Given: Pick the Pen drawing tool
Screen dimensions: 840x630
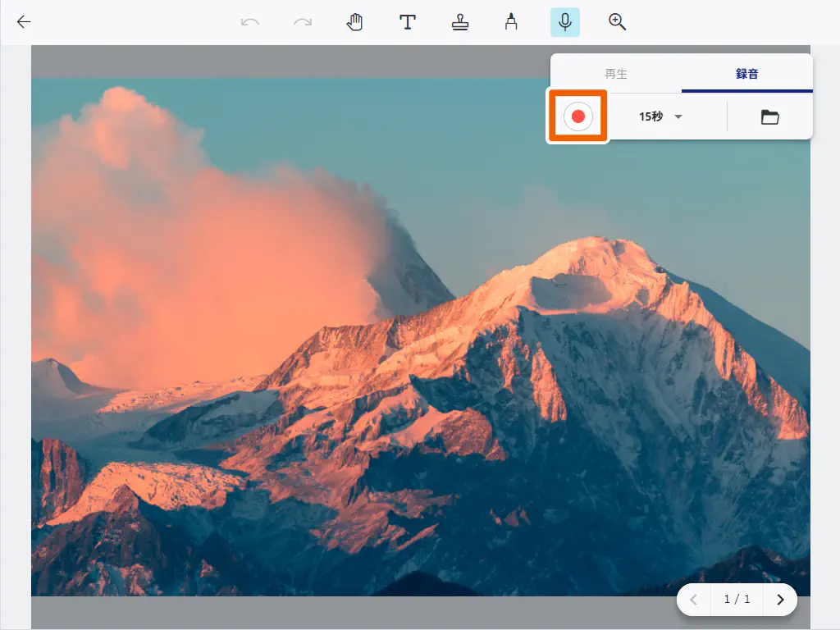Looking at the screenshot, I should point(511,22).
